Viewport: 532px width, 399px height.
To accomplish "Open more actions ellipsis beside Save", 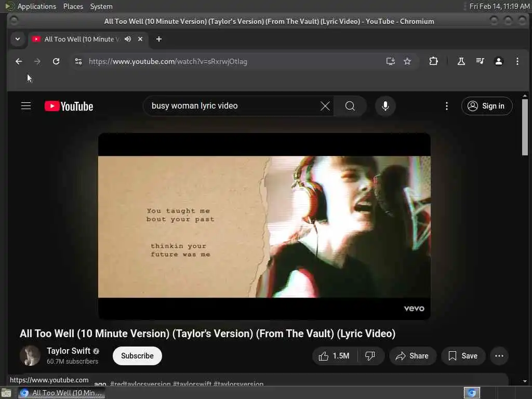I will tap(499, 355).
